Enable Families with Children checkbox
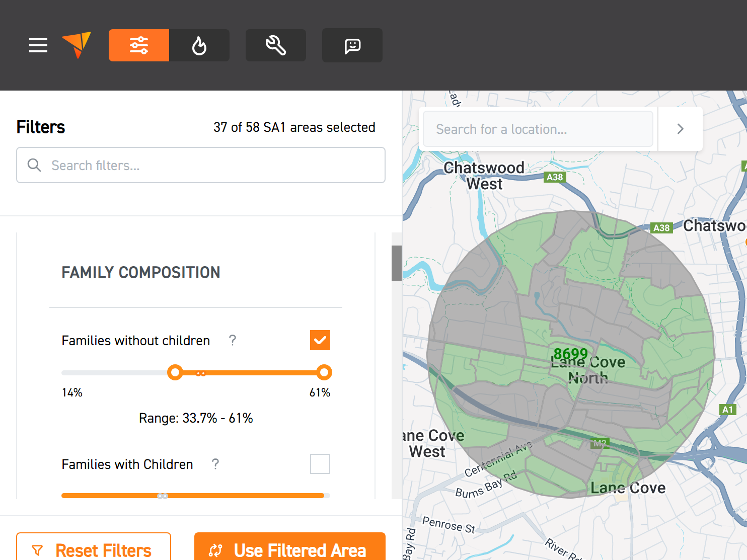This screenshot has height=560, width=747. pos(320,464)
